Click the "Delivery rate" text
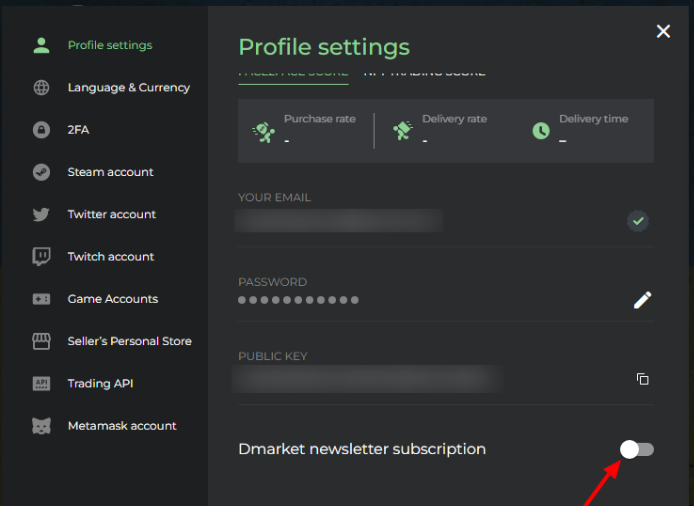This screenshot has height=506, width=694. coord(455,119)
